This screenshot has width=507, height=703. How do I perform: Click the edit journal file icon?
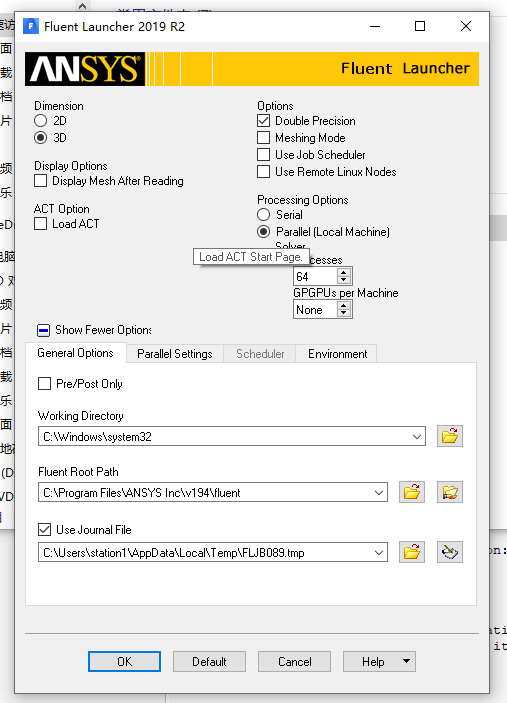tap(450, 552)
